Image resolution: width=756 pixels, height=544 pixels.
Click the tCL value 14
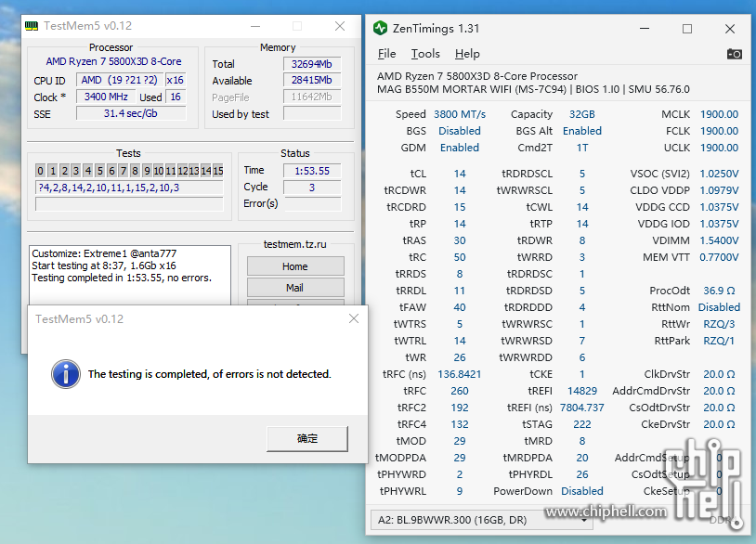[460, 174]
